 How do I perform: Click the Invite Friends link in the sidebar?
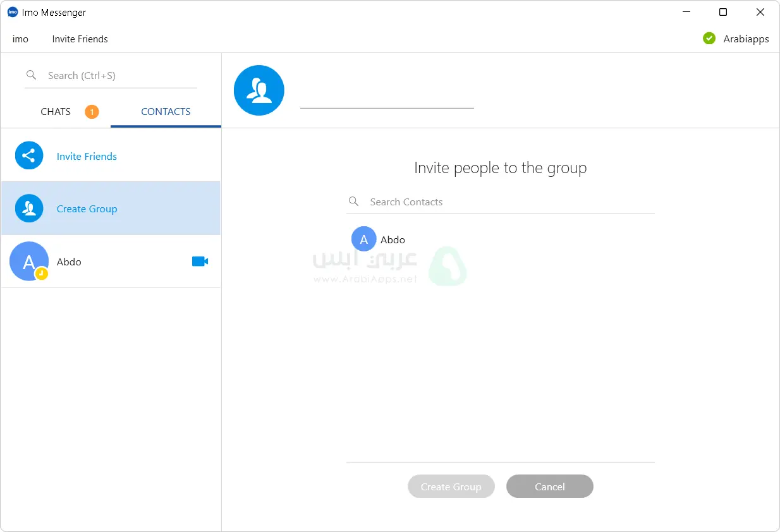point(87,157)
